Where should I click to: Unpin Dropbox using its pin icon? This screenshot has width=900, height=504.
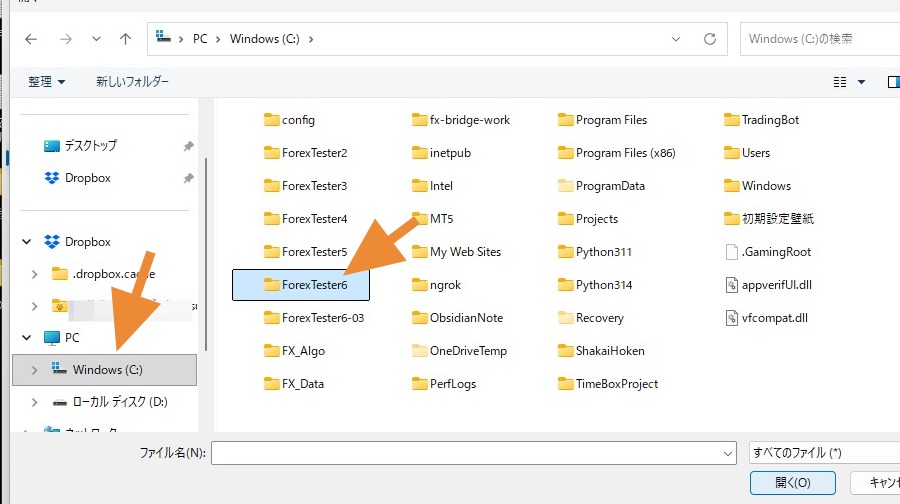pos(188,179)
